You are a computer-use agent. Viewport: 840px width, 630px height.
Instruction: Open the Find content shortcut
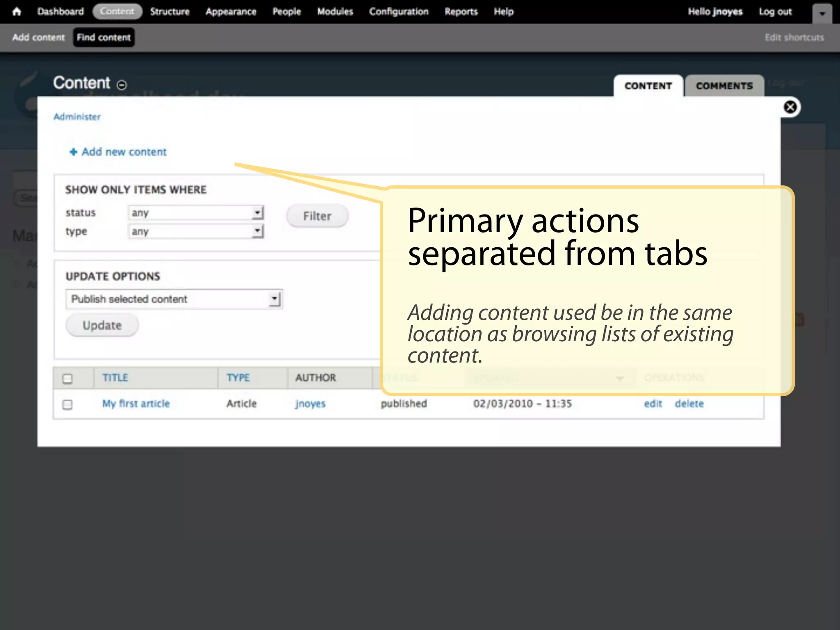(x=104, y=37)
